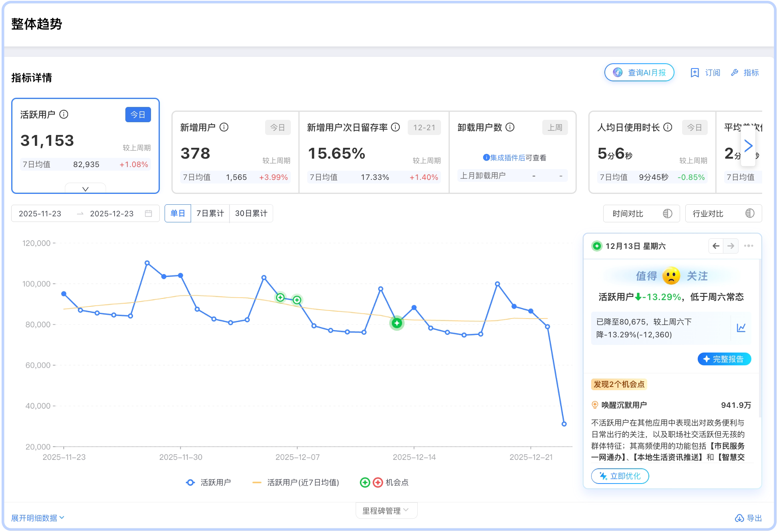This screenshot has height=532, width=777.
Task: Click info icon next to 活跃用户
Action: [x=64, y=115]
